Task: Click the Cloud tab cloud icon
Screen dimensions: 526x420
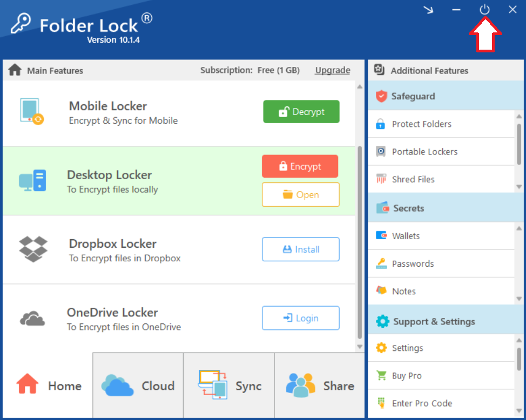Action: tap(117, 385)
